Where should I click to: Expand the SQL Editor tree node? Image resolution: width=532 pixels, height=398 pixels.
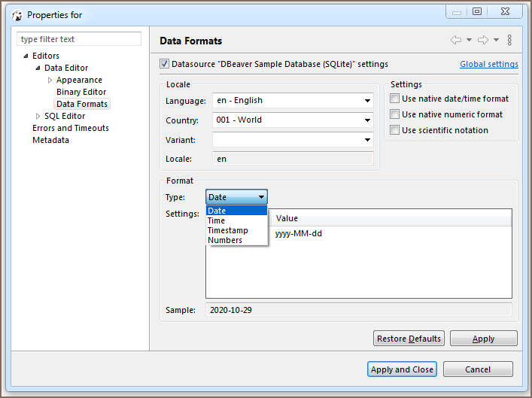coord(38,116)
